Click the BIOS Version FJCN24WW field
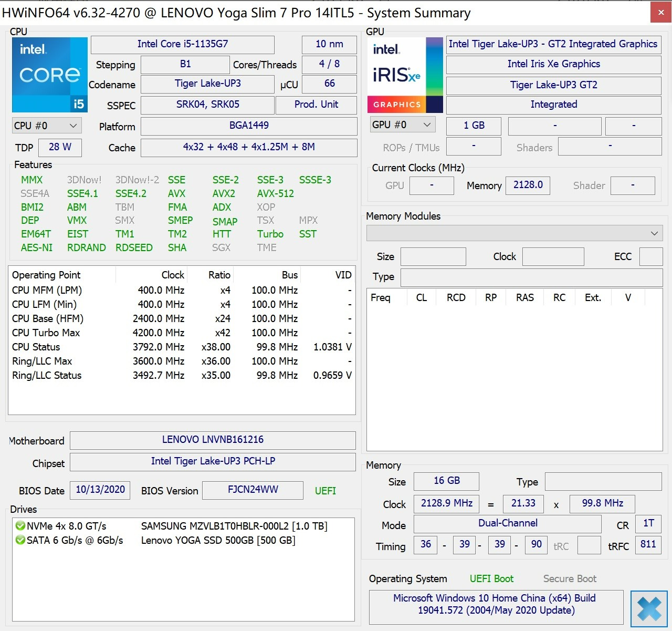 253,490
